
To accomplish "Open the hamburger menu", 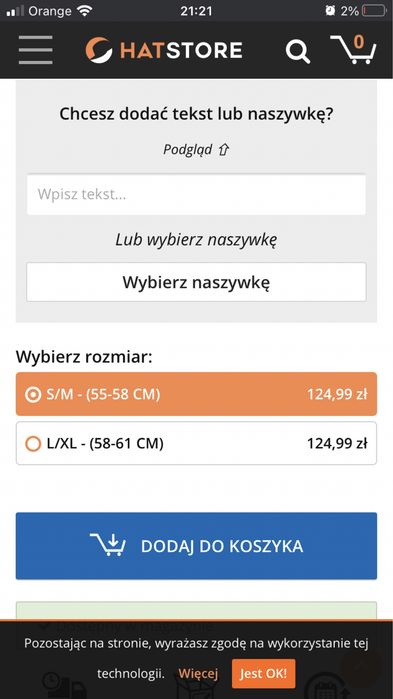I will [x=36, y=50].
